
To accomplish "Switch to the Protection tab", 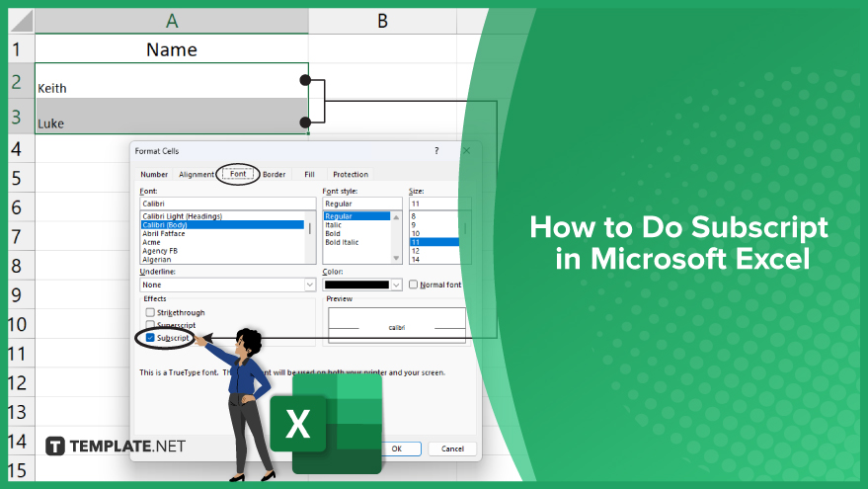I will pyautogui.click(x=351, y=175).
